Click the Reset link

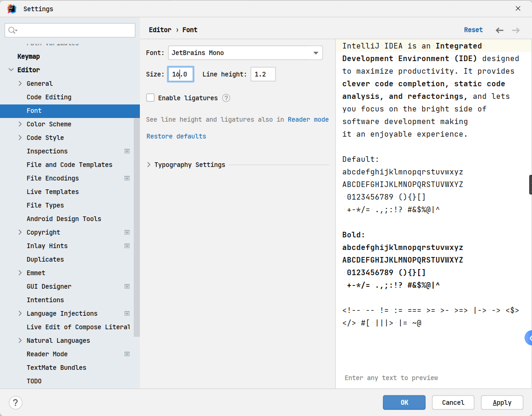coord(473,30)
